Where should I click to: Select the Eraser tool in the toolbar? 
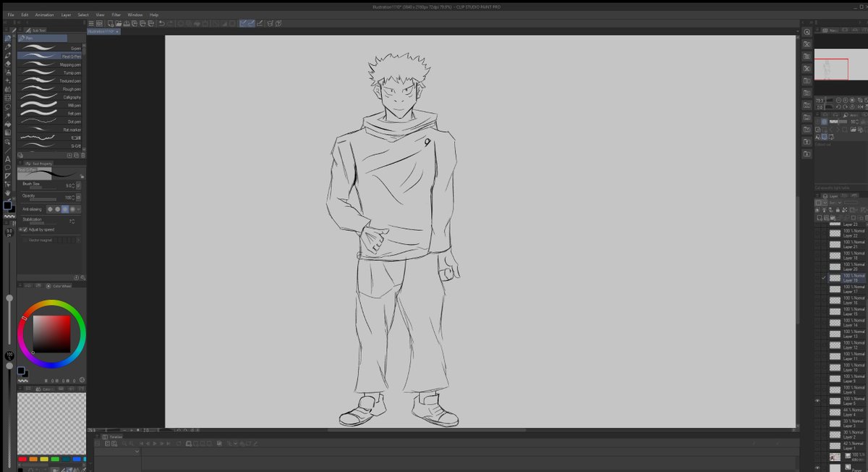[7, 64]
